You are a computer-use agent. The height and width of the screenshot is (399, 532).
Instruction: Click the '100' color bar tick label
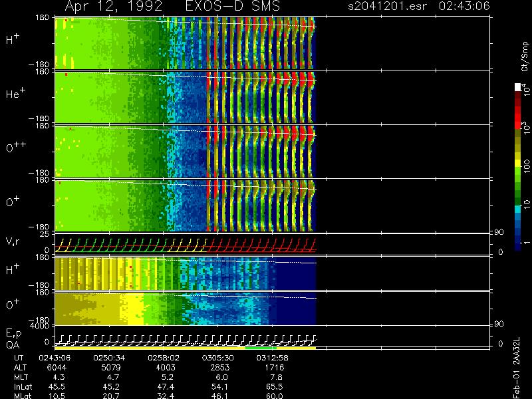tap(527, 166)
